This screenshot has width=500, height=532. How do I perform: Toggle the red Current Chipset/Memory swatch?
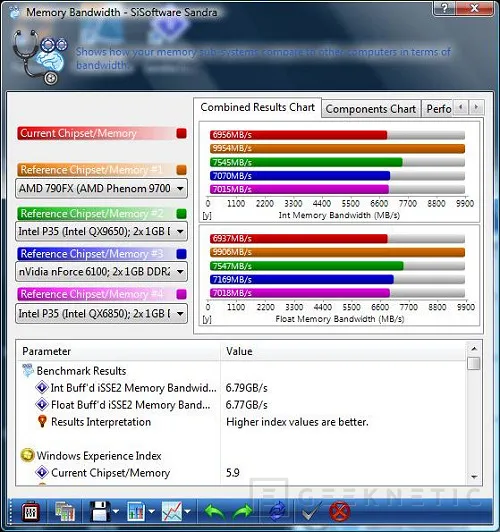coord(181,133)
